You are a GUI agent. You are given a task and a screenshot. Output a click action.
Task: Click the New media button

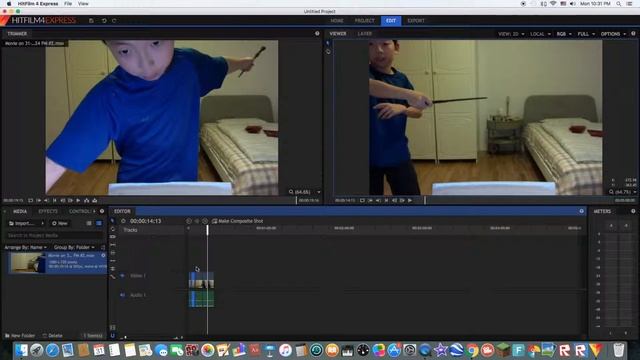(60, 223)
